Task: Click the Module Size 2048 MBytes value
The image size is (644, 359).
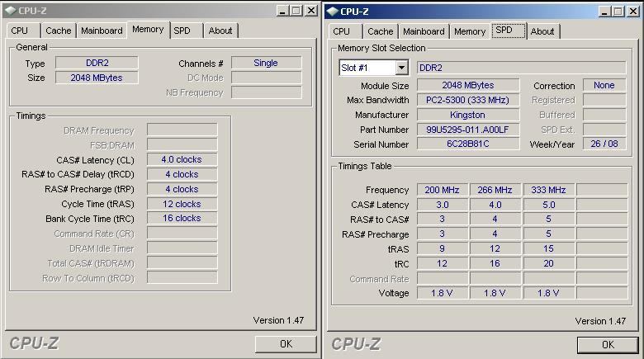Action: point(468,85)
